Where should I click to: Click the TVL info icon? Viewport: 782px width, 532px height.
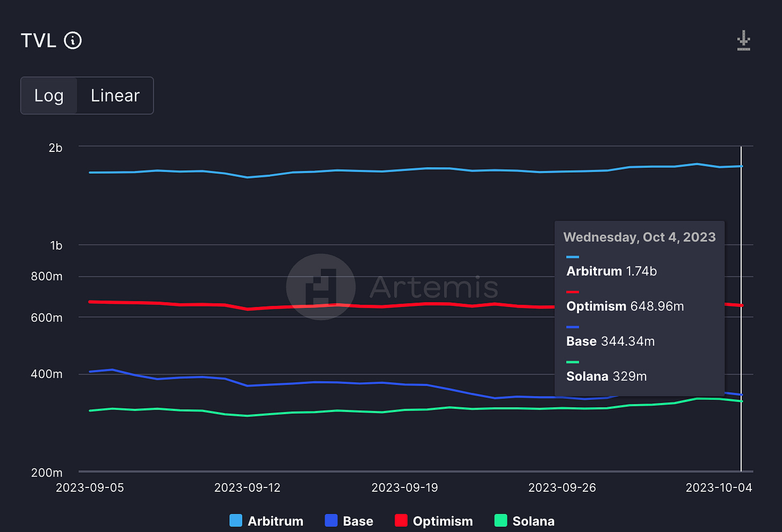(x=73, y=40)
